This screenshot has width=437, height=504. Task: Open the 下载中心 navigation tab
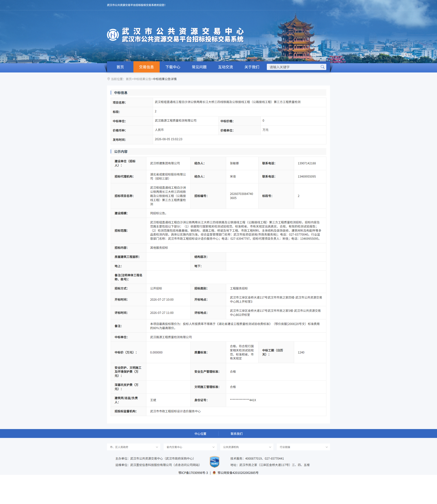173,67
